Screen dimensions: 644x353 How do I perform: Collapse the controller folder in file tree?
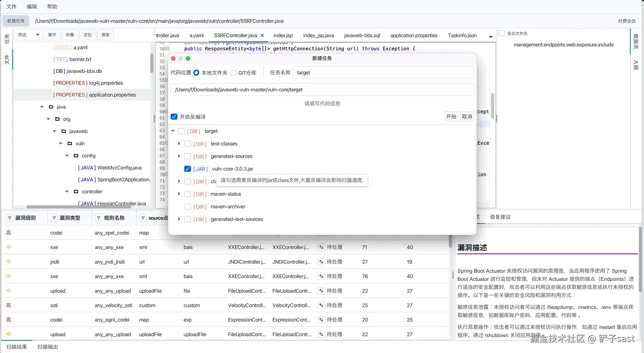tap(67, 192)
